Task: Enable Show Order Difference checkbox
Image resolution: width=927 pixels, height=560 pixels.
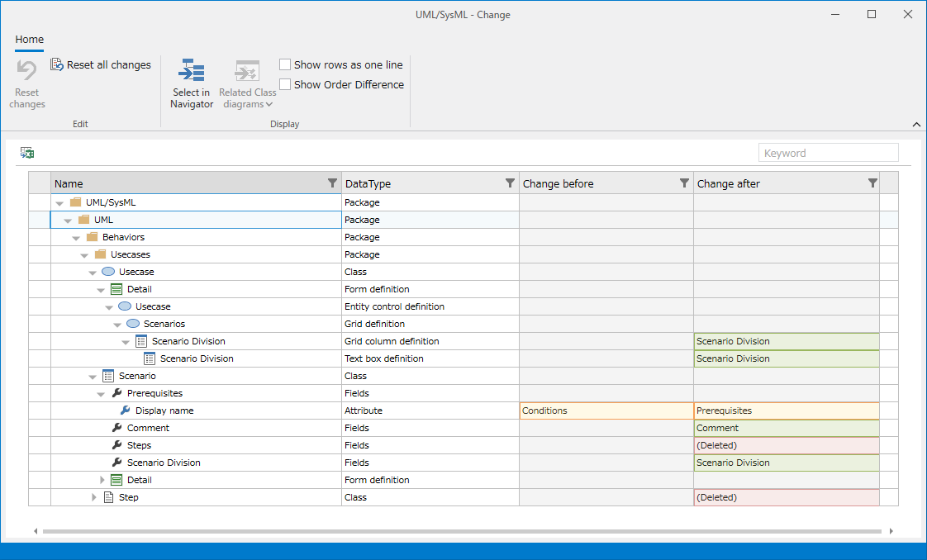Action: 285,84
